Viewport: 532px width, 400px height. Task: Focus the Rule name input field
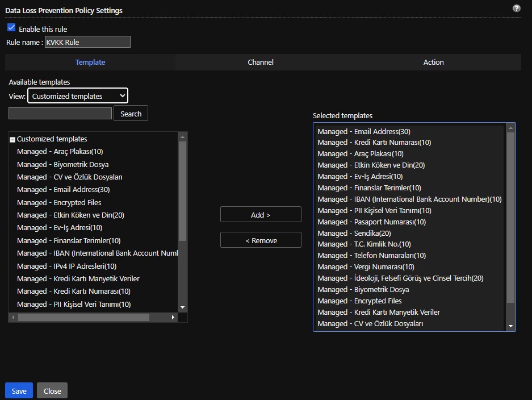[87, 42]
